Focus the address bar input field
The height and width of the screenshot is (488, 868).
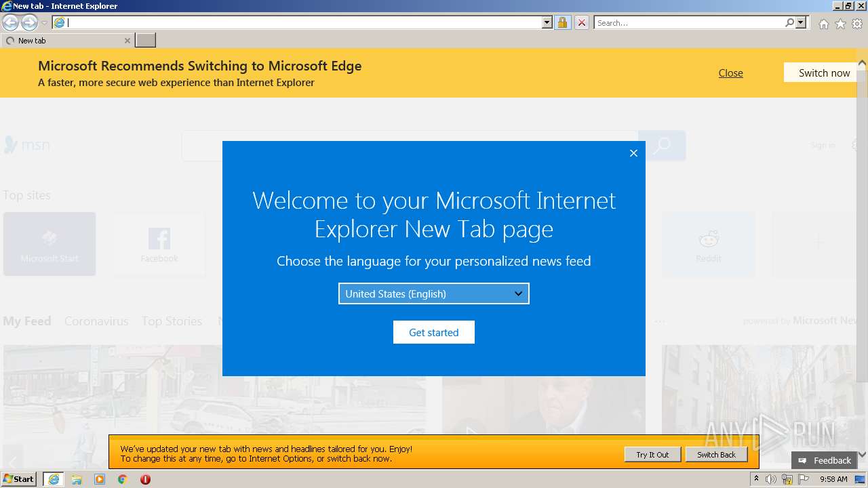[x=304, y=22]
